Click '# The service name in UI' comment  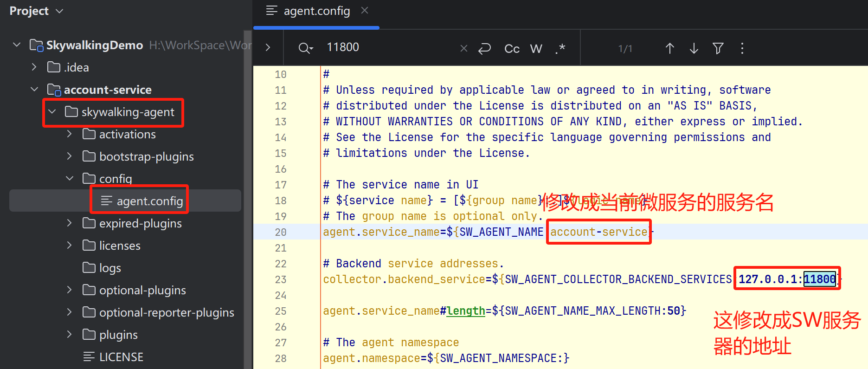400,184
